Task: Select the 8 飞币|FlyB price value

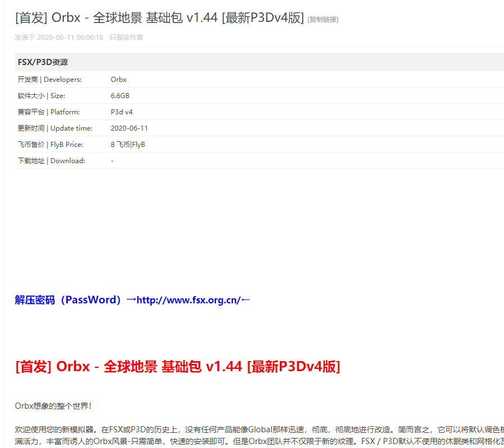Action: click(x=128, y=145)
